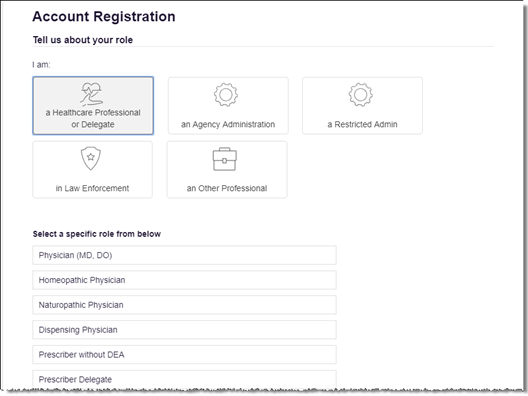528x396 pixels.
Task: Select Homeopathic Physician role
Action: coord(185,280)
